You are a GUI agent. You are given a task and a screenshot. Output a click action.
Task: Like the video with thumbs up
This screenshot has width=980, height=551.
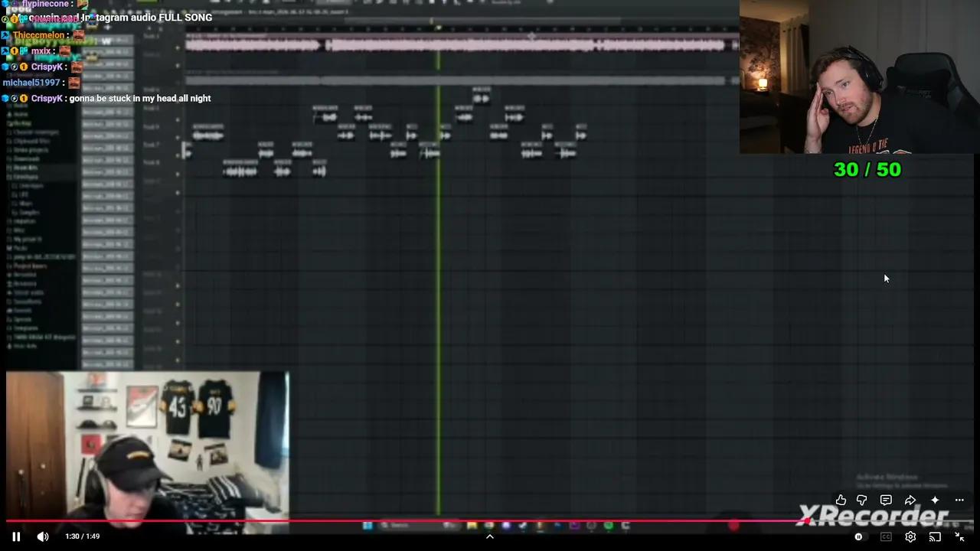[841, 500]
